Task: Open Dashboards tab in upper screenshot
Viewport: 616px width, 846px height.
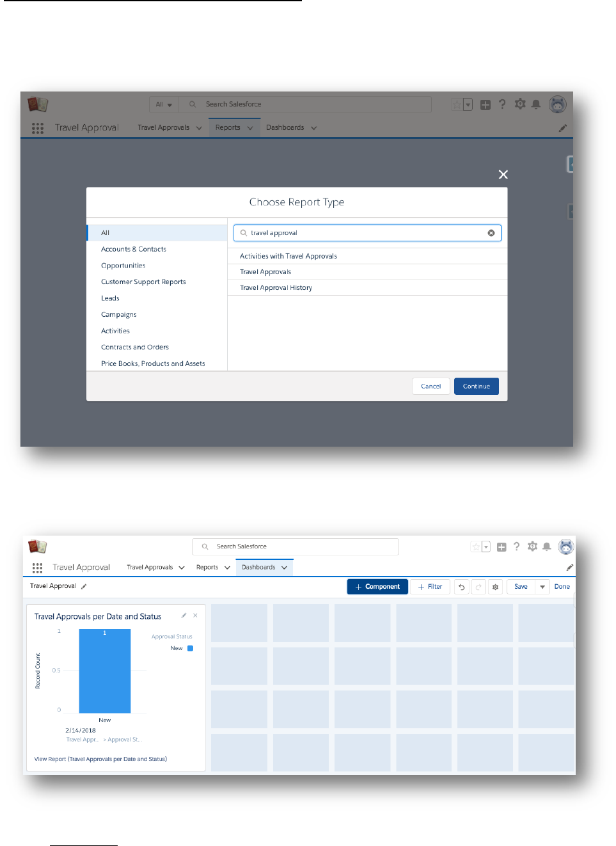Action: click(x=285, y=128)
